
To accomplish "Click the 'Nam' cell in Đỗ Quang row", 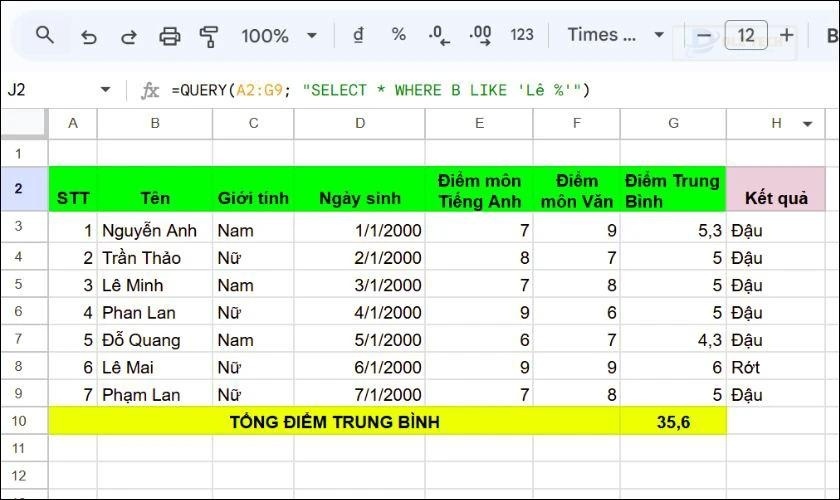I will tap(253, 340).
